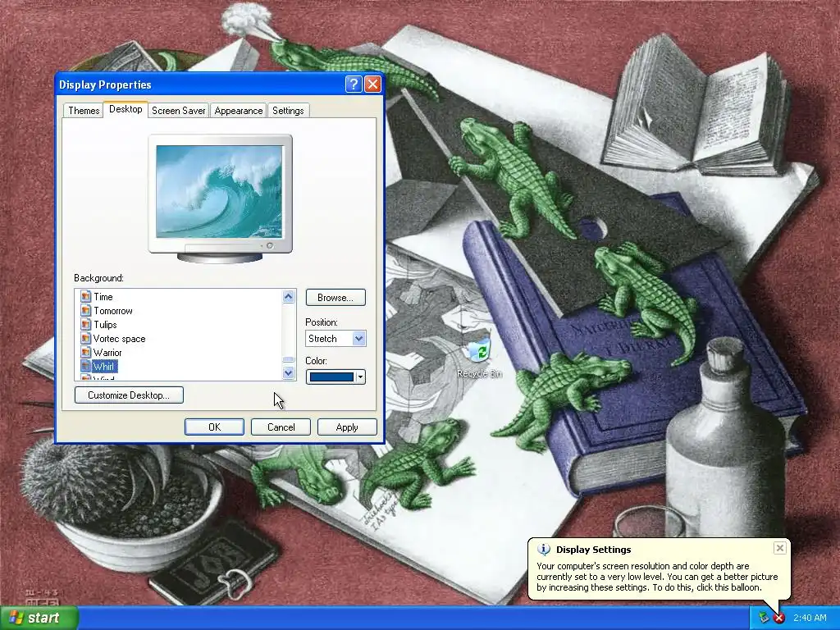Open the Start menu
The width and height of the screenshot is (840, 630).
(39, 618)
